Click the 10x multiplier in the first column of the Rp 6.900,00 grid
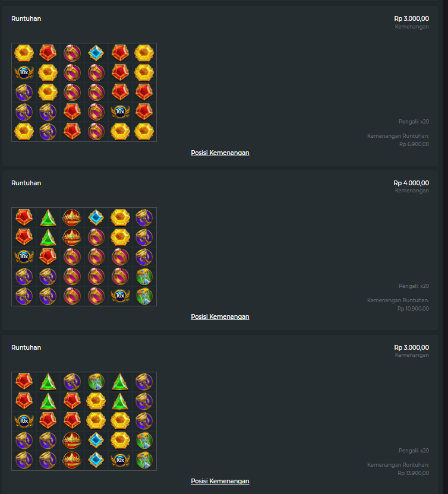This screenshot has width=448, height=494. pyautogui.click(x=24, y=72)
